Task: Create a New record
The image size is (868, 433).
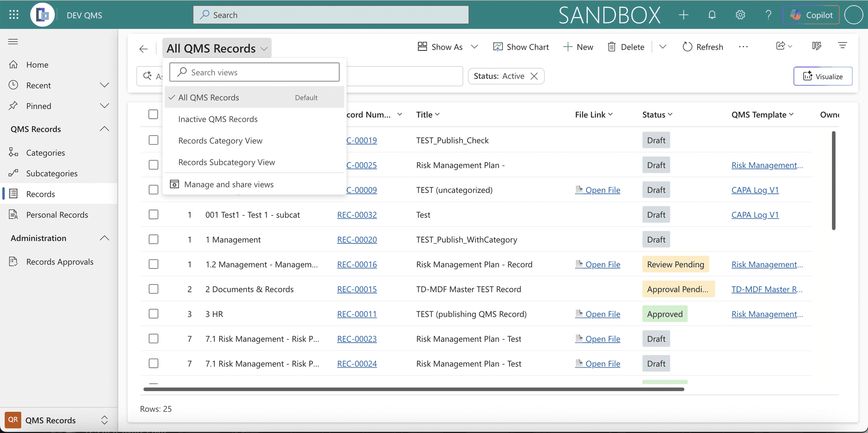Action: tap(578, 47)
